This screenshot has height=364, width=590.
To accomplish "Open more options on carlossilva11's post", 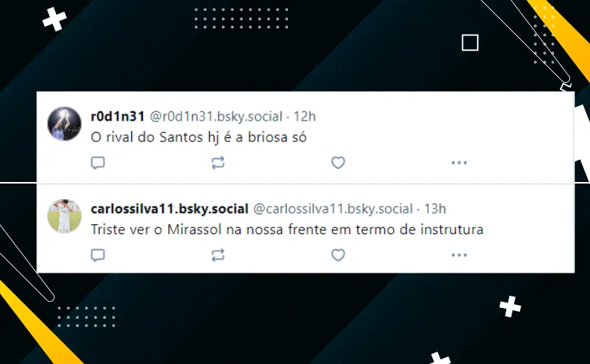I will [459, 255].
